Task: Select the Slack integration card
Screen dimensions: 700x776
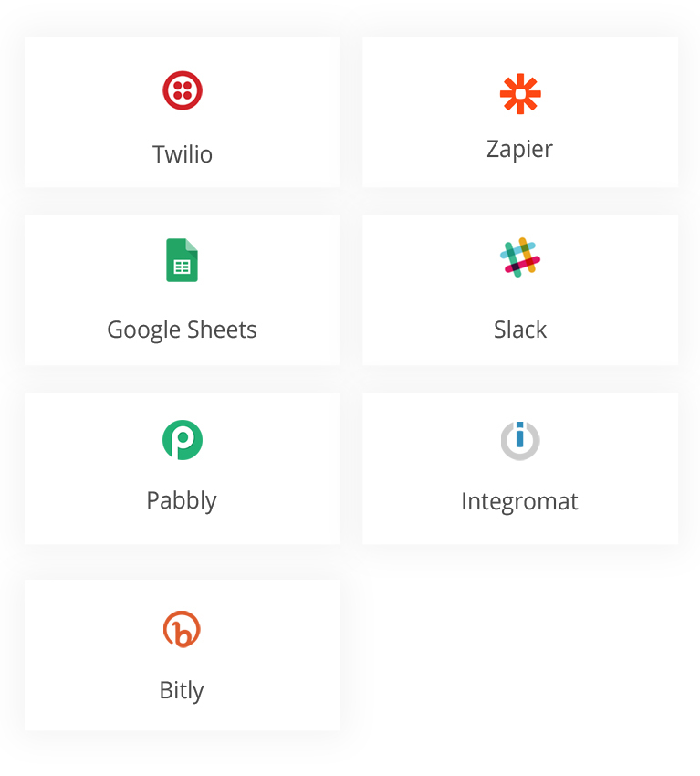Action: 520,290
